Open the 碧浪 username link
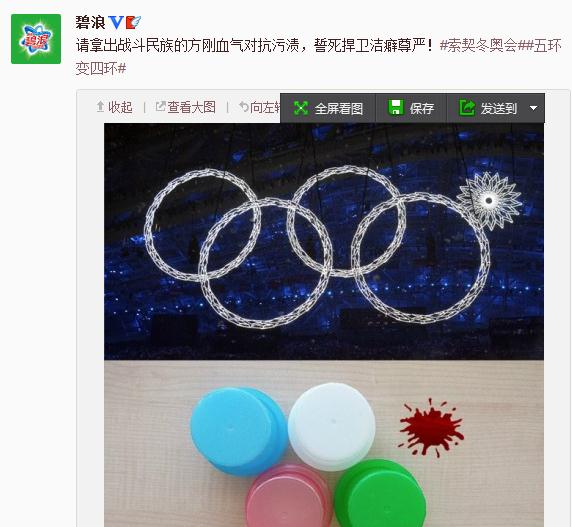This screenshot has height=527, width=572. pos(90,22)
